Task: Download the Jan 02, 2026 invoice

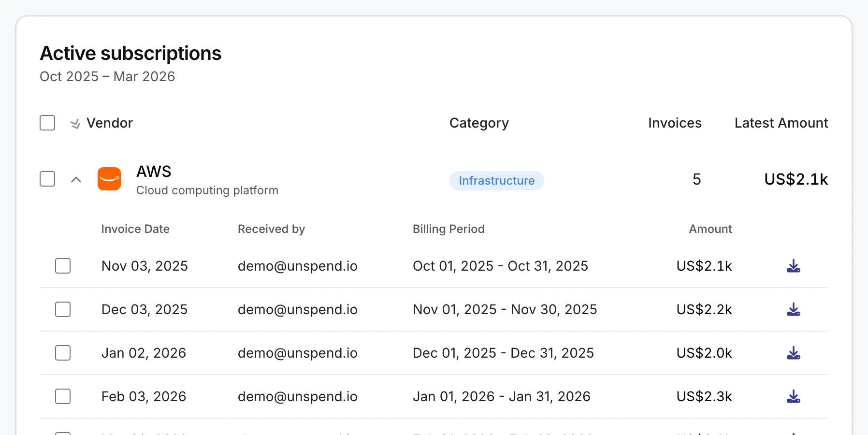Action: pos(794,353)
